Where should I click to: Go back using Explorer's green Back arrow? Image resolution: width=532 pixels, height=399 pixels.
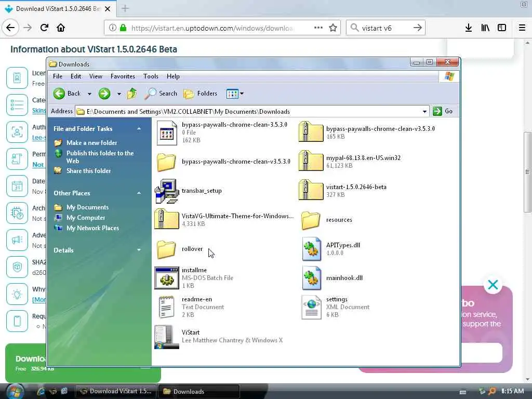pos(59,94)
